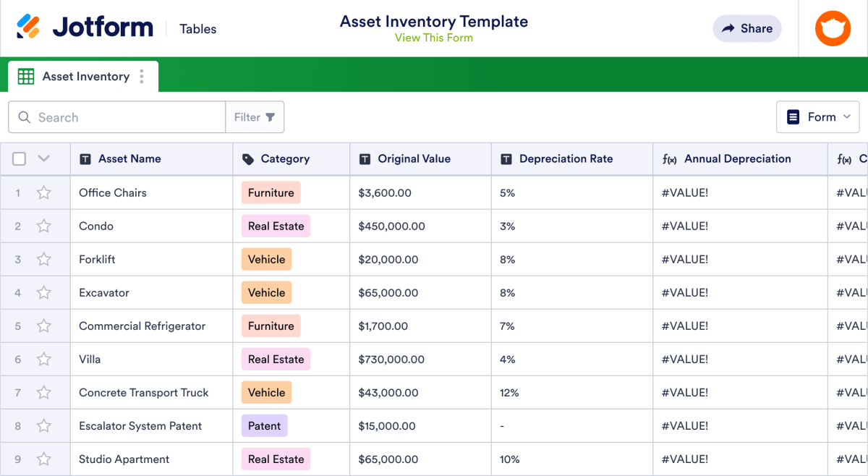868x476 pixels.
Task: Star the Forklift row
Action: (x=43, y=259)
